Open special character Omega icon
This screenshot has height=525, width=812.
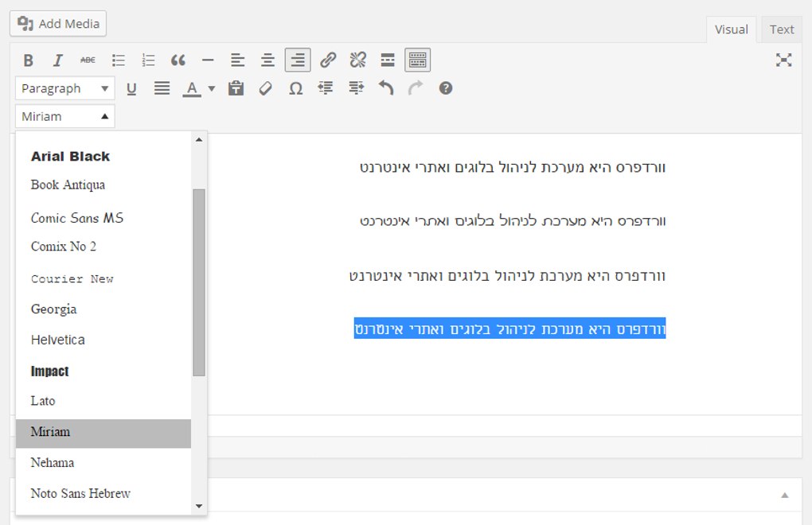pyautogui.click(x=295, y=88)
